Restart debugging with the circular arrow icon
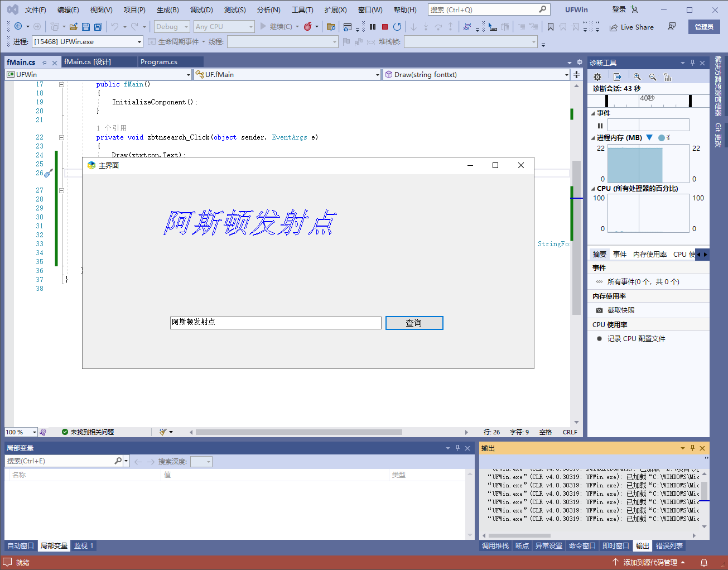This screenshot has height=570, width=728. tap(397, 27)
